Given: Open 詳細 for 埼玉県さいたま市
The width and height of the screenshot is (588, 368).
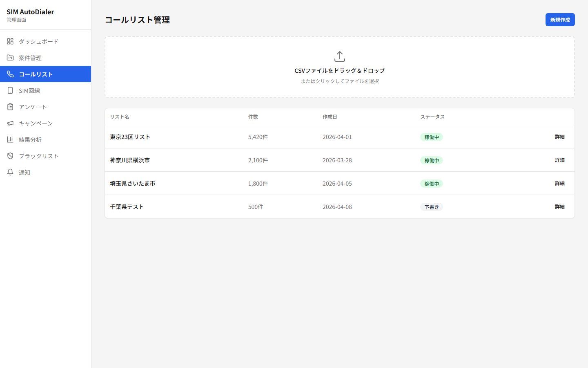Looking at the screenshot, I should tap(560, 184).
